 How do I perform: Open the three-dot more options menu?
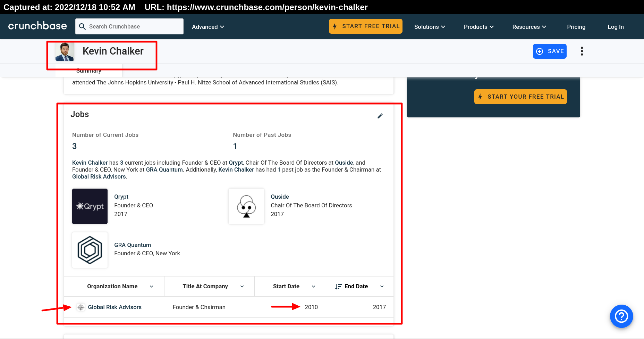click(x=582, y=51)
